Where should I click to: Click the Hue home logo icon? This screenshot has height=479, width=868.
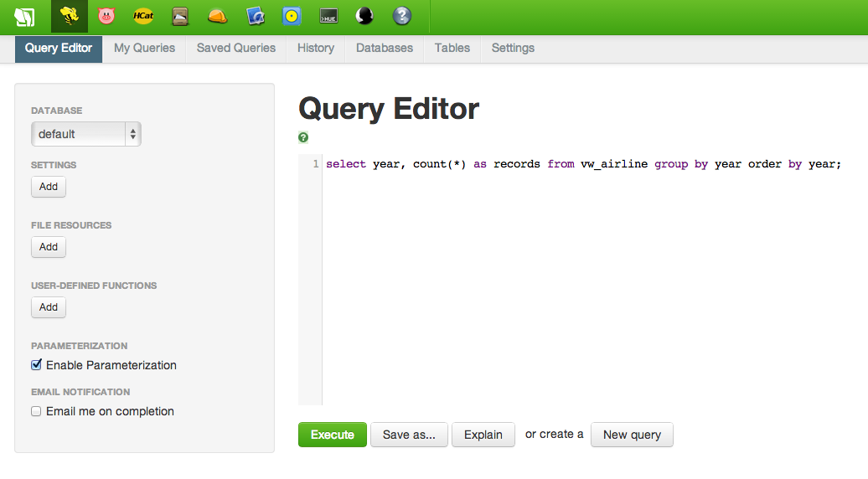24,16
